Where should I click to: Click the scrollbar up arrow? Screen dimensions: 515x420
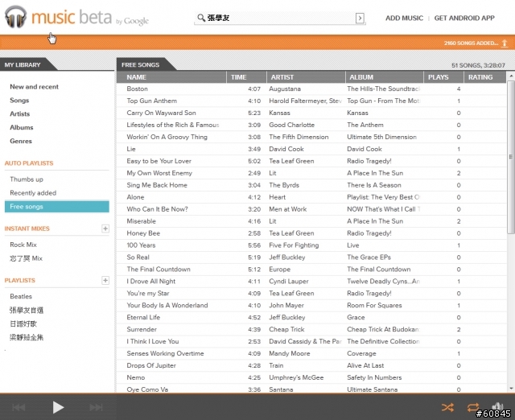coord(511,76)
